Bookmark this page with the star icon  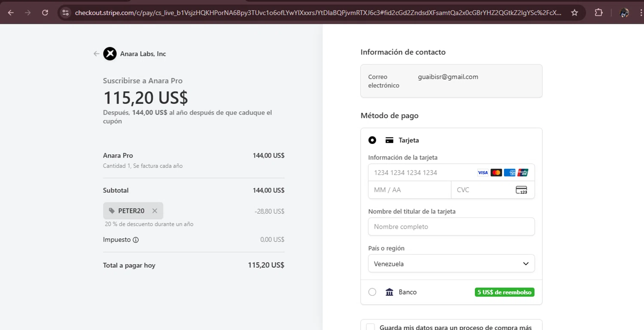574,13
